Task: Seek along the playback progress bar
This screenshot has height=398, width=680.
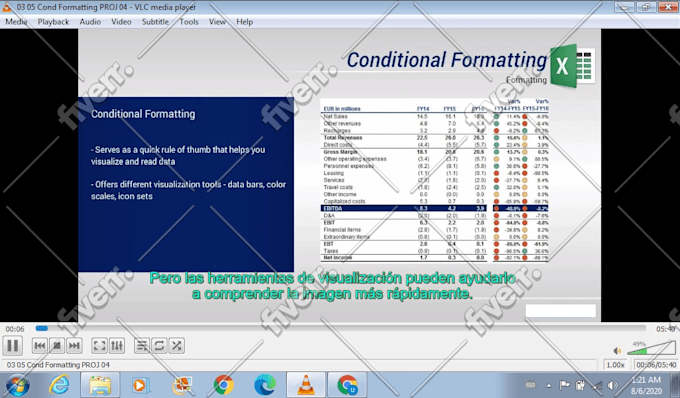Action: pyautogui.click(x=340, y=329)
